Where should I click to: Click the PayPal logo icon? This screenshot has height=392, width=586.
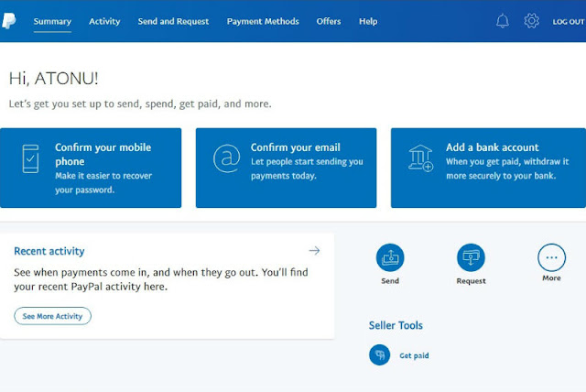pyautogui.click(x=8, y=21)
